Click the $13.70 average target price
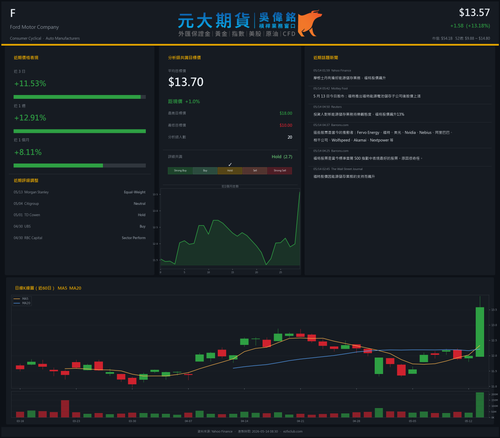 point(186,82)
